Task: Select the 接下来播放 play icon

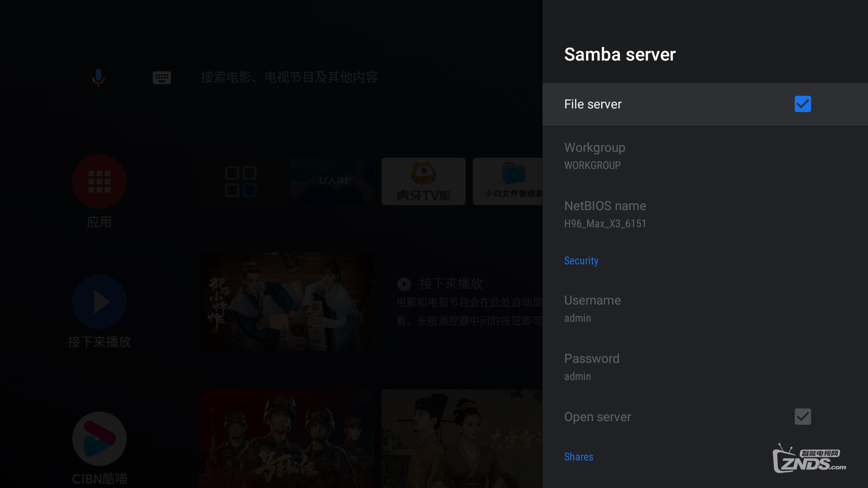Action: [x=99, y=302]
